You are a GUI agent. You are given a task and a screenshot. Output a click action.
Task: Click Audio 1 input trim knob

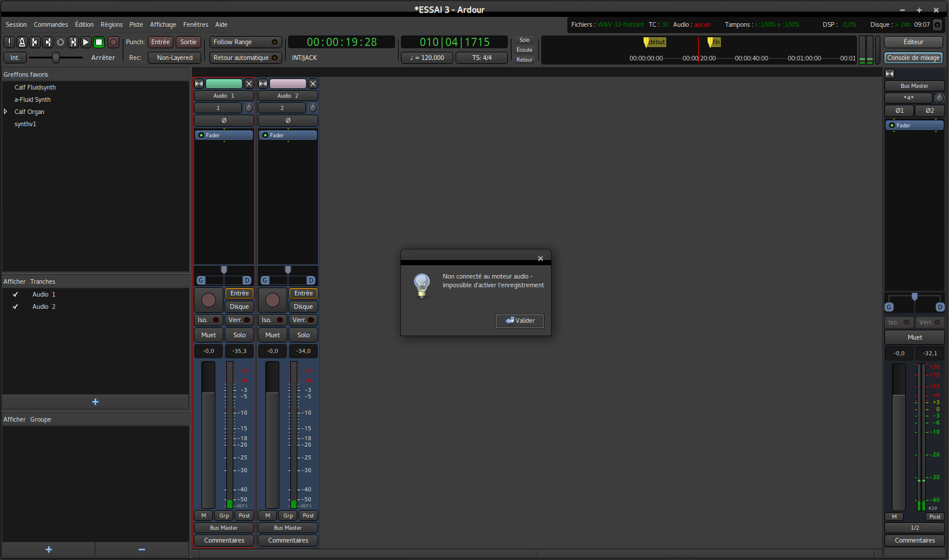coord(249,108)
